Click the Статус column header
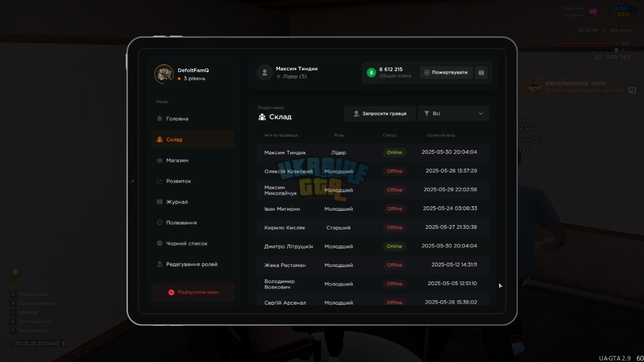 [x=389, y=135]
